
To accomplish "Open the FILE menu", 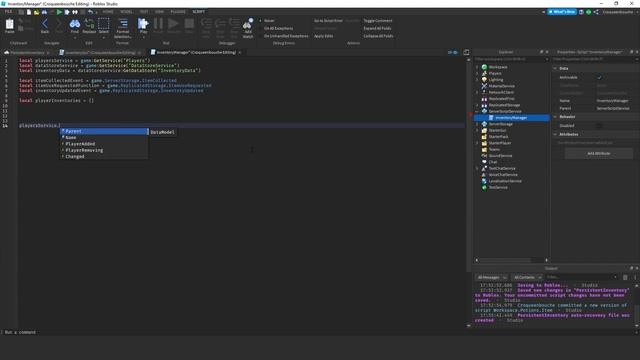I will [9, 12].
